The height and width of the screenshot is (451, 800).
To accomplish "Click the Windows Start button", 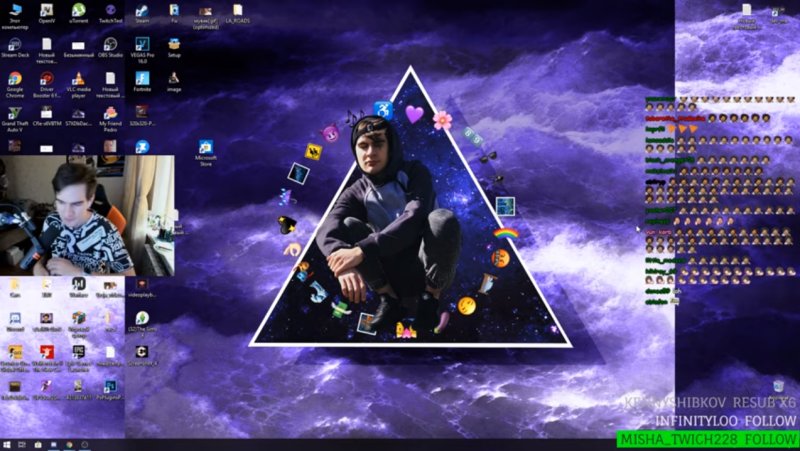I will click(7, 444).
